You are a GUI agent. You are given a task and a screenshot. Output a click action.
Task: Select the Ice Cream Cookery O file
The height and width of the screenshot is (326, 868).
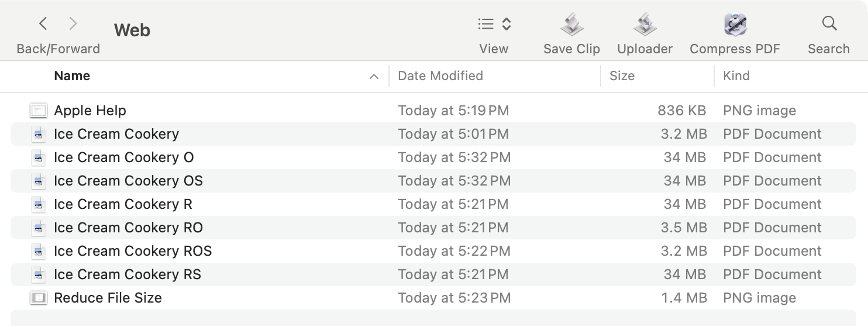click(123, 157)
